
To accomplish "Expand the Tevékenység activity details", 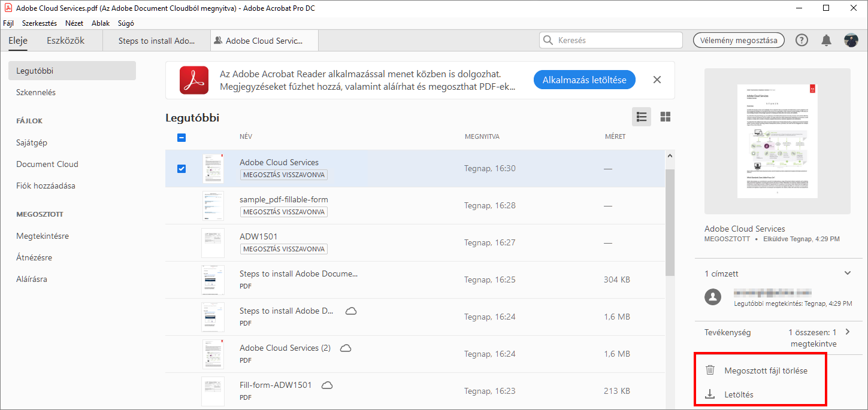I will [848, 332].
